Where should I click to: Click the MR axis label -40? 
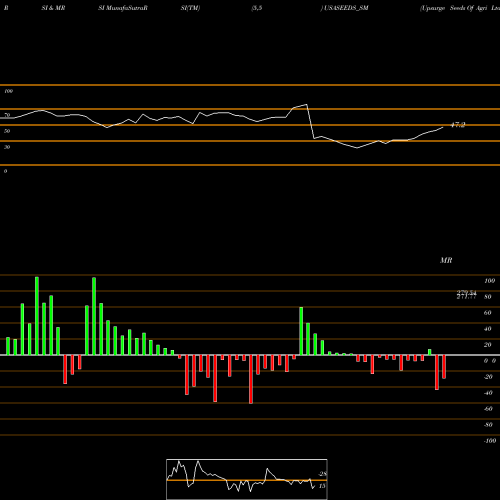(488, 393)
